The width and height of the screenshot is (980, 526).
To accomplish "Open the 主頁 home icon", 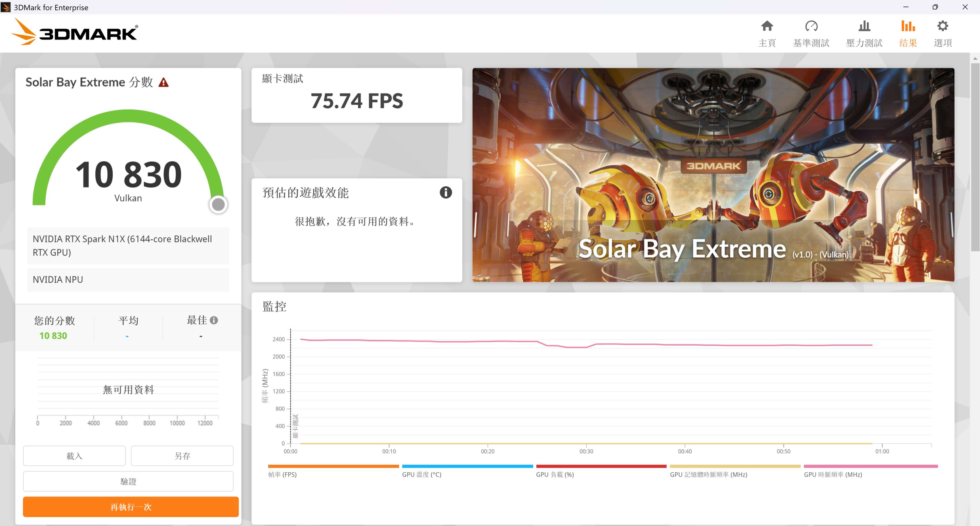I will click(767, 26).
